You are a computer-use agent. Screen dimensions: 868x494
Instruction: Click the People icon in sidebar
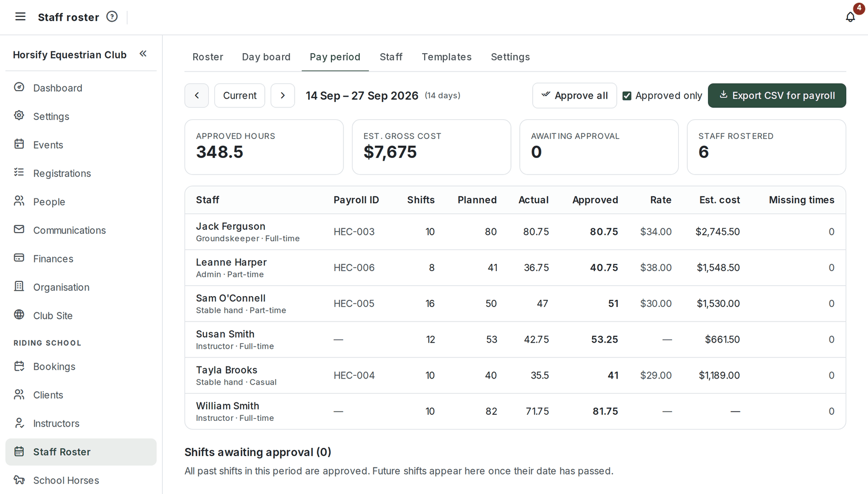19,201
